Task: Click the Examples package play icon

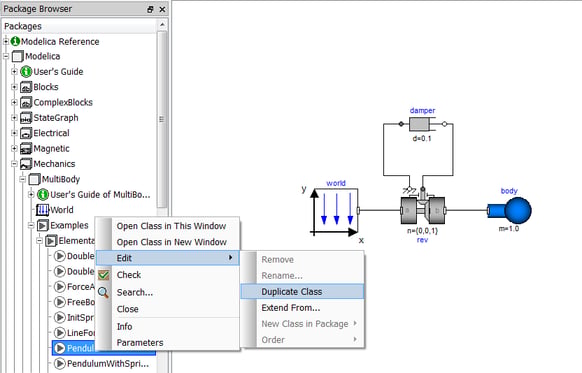Action: click(43, 225)
